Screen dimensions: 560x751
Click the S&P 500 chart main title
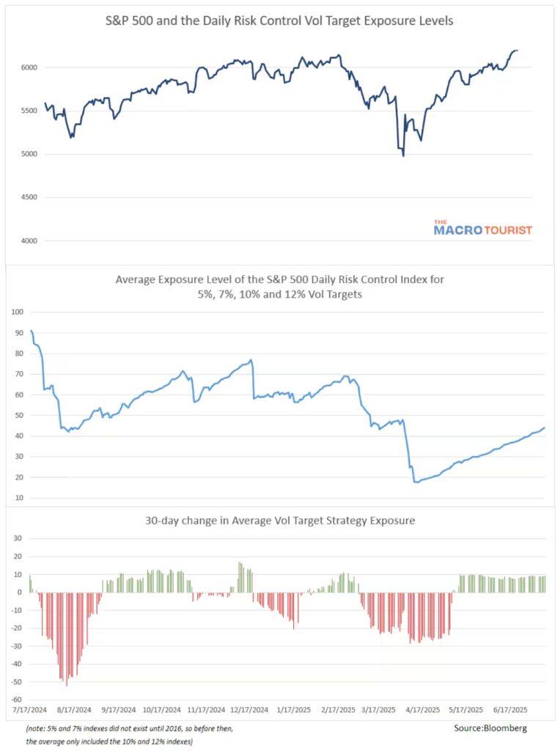(x=280, y=21)
